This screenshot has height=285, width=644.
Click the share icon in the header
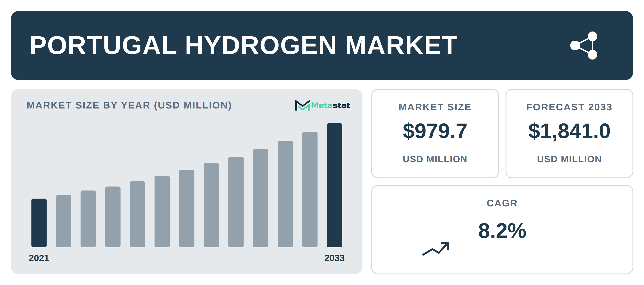tap(584, 46)
